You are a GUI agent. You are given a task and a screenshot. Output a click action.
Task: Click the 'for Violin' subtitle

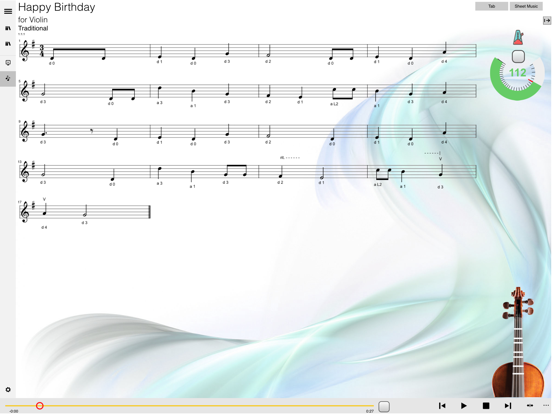(x=33, y=20)
